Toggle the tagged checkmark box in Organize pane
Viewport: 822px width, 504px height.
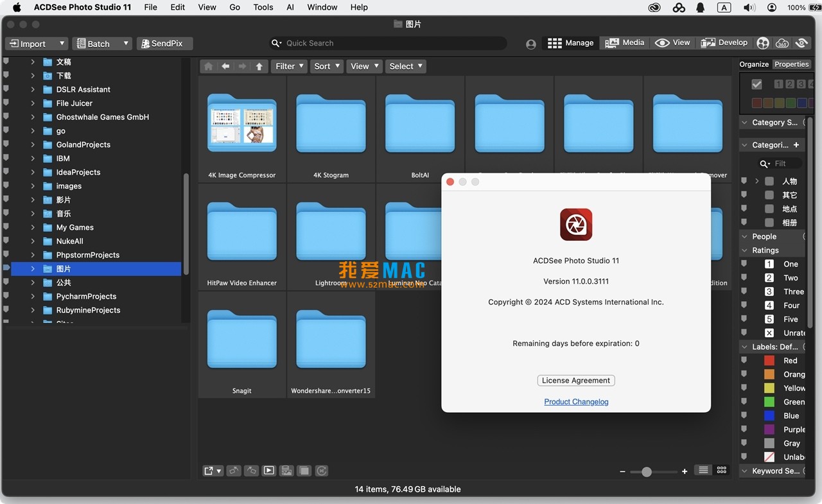pos(756,84)
